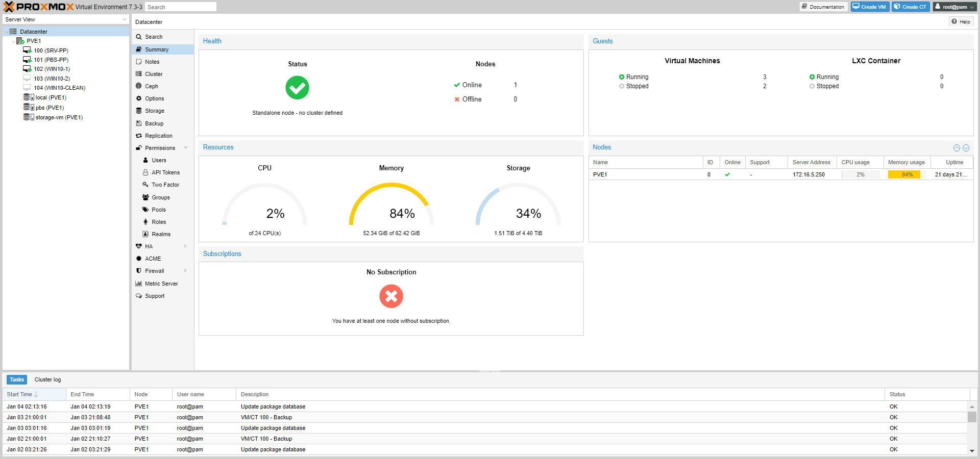
Task: Select the Jan 04 02:13:16 task row
Action: (x=485, y=406)
